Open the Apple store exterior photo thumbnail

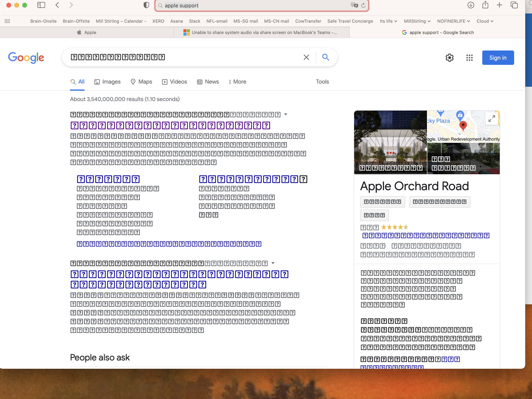tap(390, 142)
